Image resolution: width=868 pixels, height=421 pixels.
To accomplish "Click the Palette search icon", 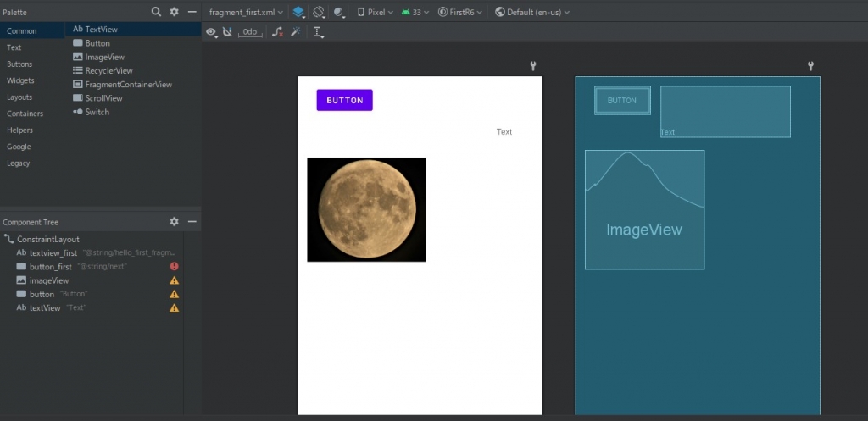I will 156,12.
